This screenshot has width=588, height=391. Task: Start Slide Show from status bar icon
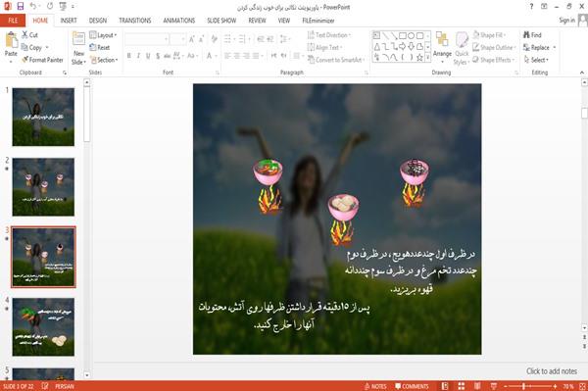[494, 386]
